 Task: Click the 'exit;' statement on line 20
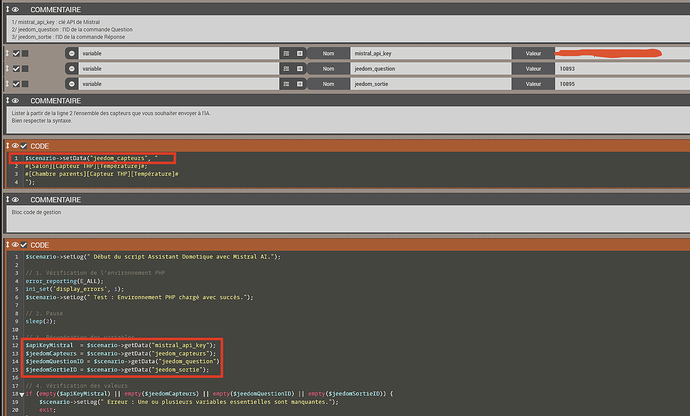(46, 410)
